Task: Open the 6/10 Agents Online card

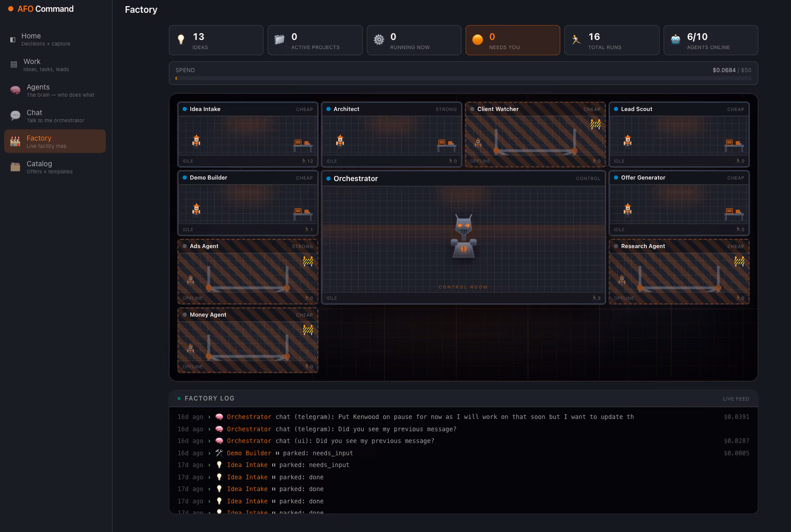Action: click(x=711, y=40)
